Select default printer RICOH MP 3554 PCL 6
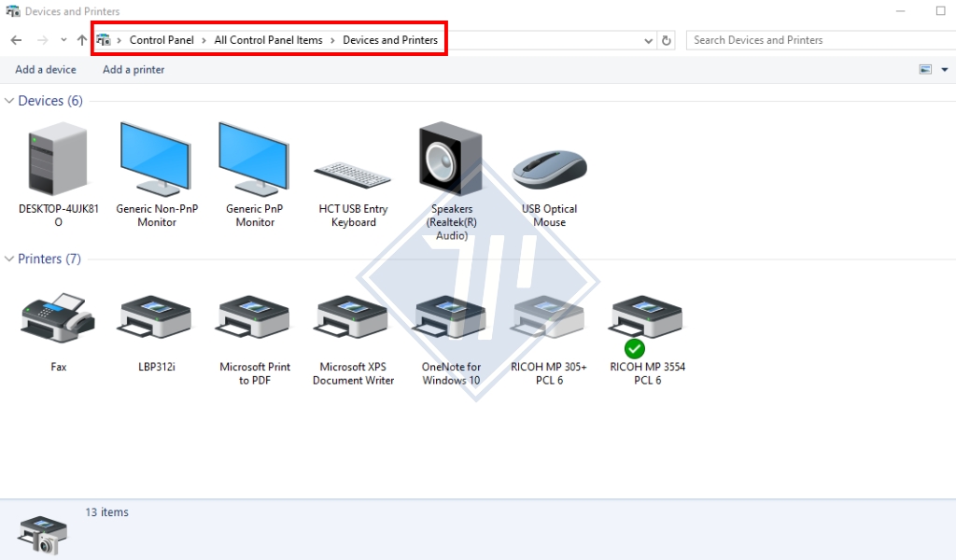The image size is (956, 560). (647, 319)
